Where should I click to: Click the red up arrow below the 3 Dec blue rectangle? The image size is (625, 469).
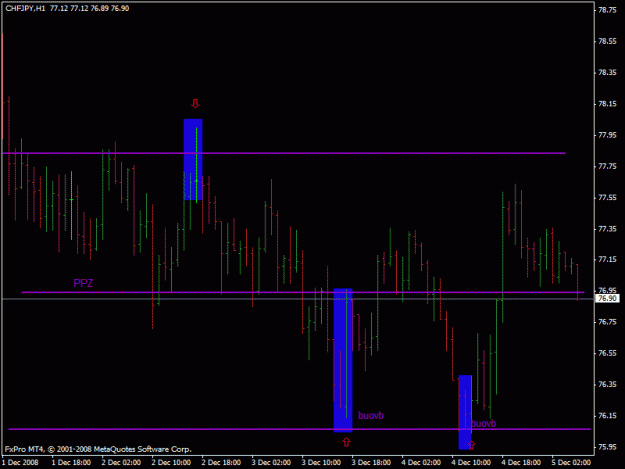click(x=346, y=442)
